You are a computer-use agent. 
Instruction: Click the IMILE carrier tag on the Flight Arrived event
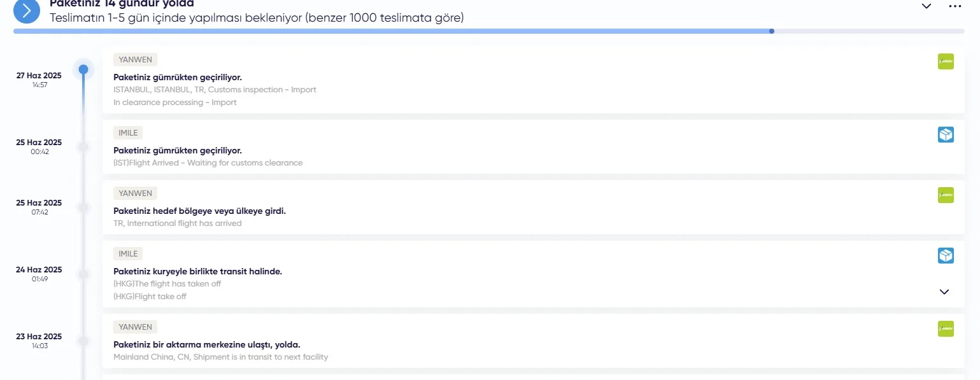pyautogui.click(x=128, y=133)
